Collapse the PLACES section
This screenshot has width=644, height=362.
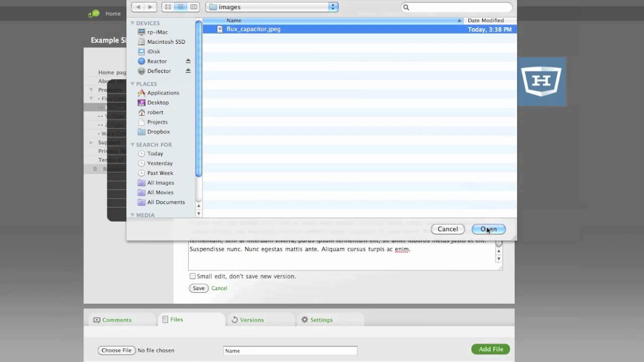[133, 84]
